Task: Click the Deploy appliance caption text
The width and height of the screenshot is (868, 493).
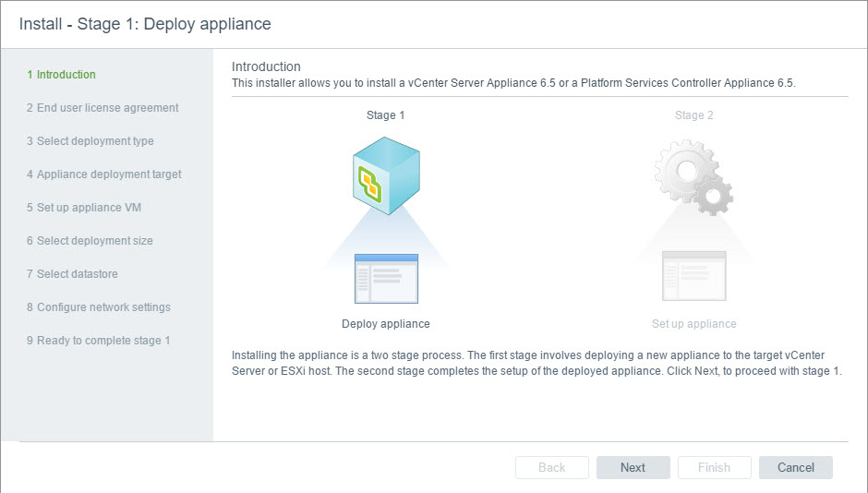Action: pos(386,324)
